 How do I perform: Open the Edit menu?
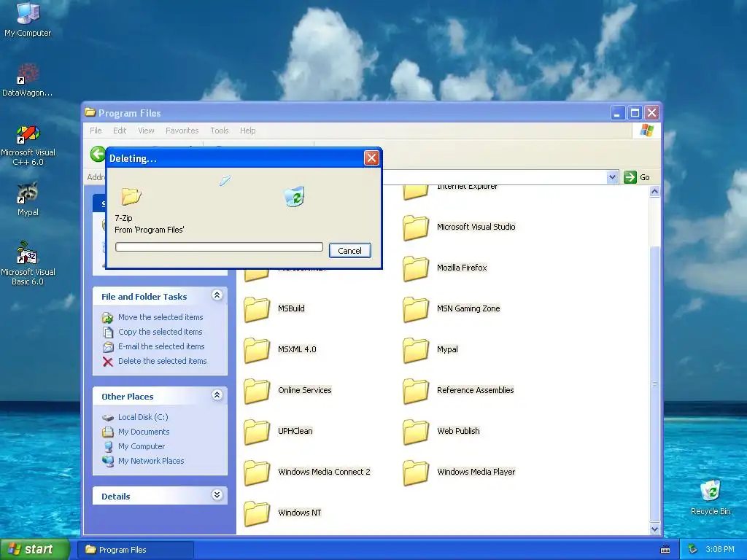pyautogui.click(x=120, y=131)
